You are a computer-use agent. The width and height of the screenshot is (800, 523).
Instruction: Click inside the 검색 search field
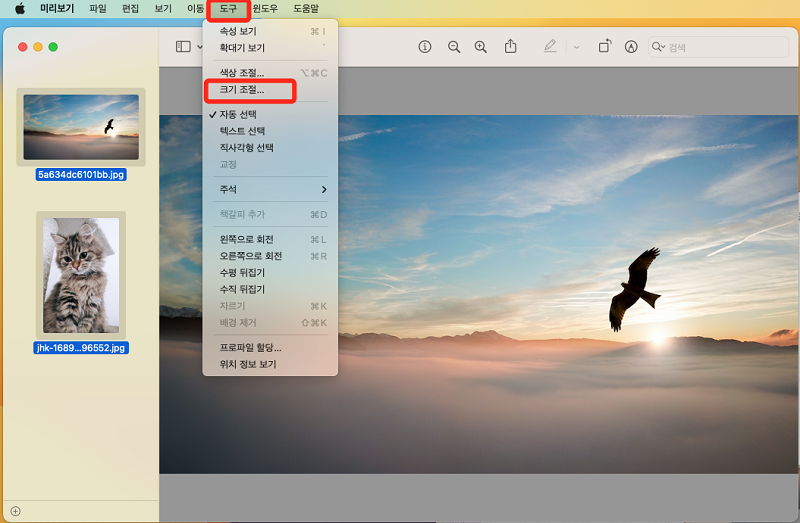[720, 47]
